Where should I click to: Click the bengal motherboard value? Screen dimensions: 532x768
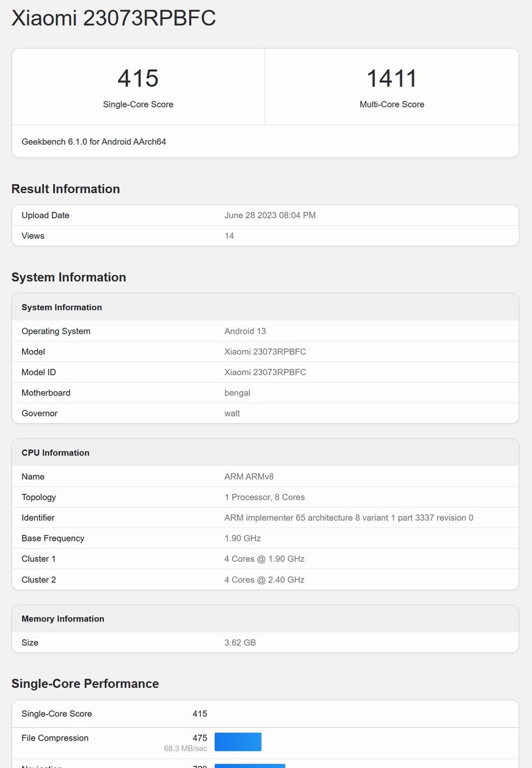pyautogui.click(x=237, y=392)
